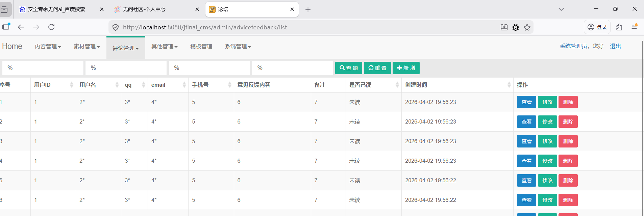Click 查看 for row 1
The width and height of the screenshot is (644, 216).
tap(526, 102)
